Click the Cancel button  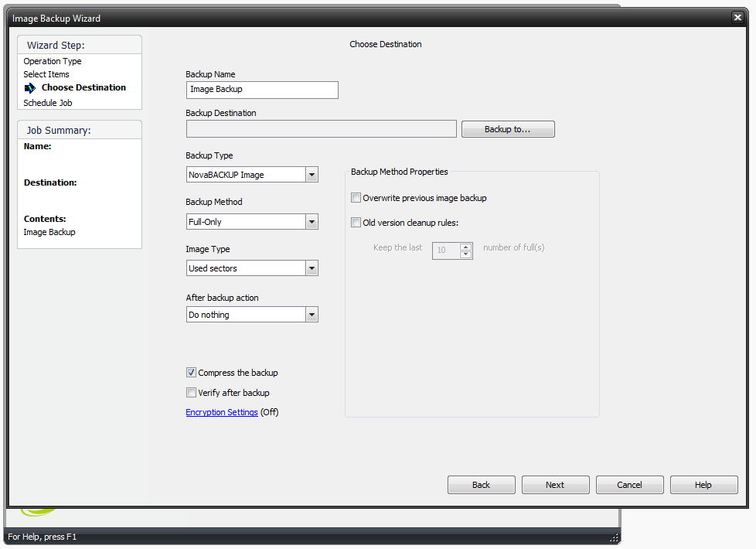pyautogui.click(x=629, y=484)
